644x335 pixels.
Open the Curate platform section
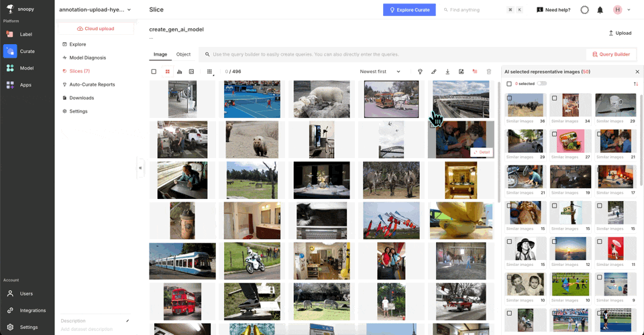(27, 51)
